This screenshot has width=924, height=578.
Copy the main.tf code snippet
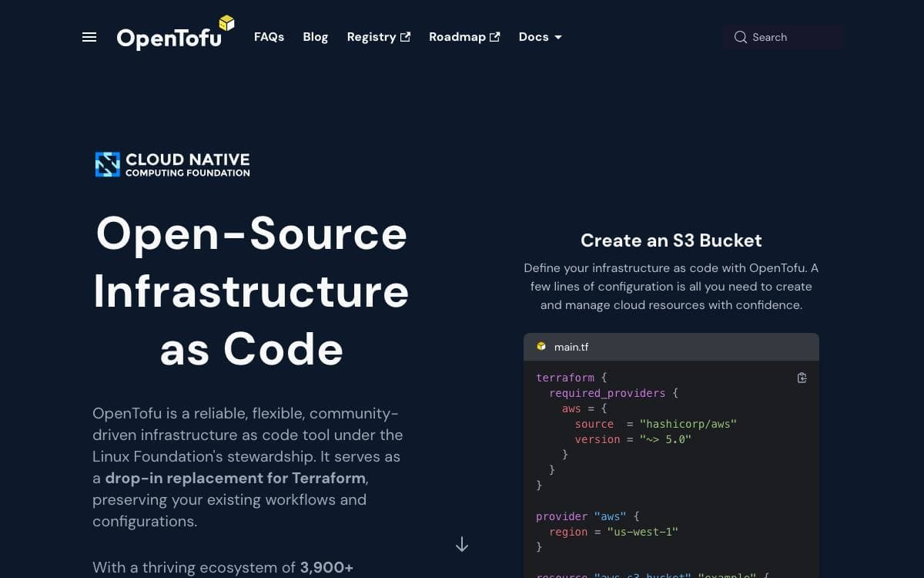click(802, 378)
